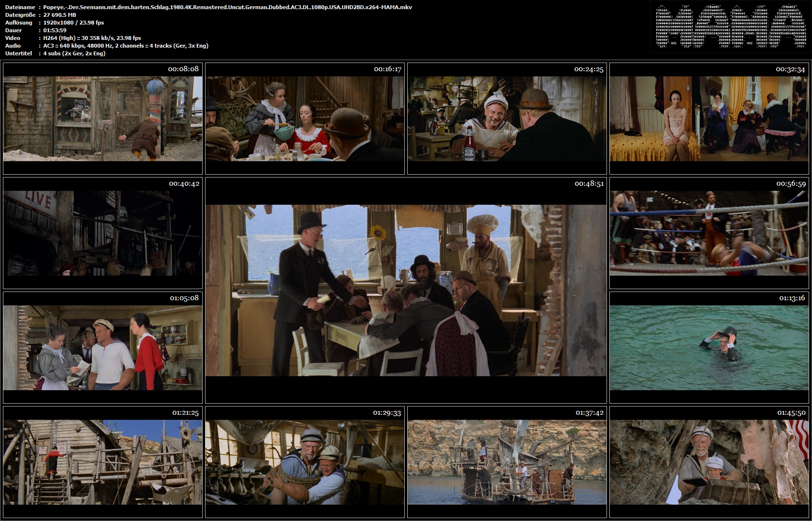Open the water scene frame from 01:13:16
Screen dimensions: 812x521
click(x=709, y=347)
